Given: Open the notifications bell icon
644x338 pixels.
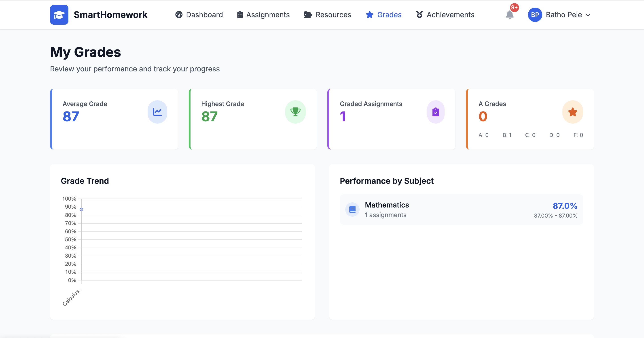Looking at the screenshot, I should (510, 15).
